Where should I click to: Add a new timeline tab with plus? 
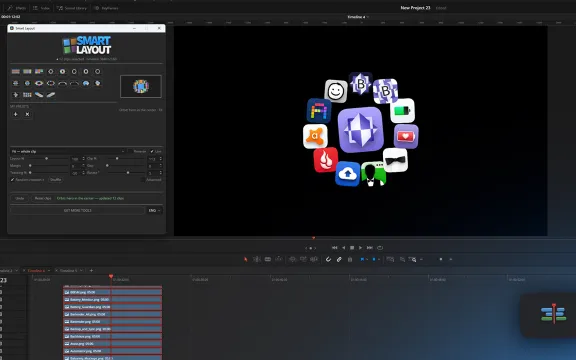pyautogui.click(x=91, y=270)
